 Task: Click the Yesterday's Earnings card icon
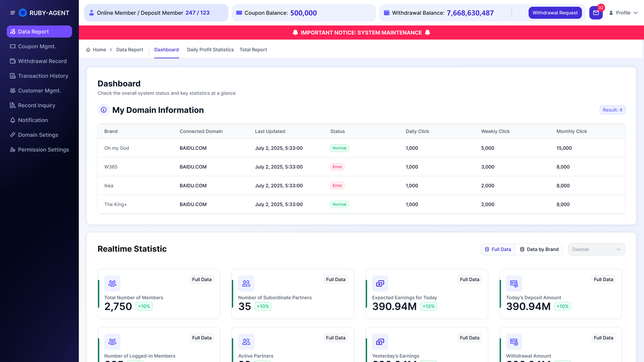[380, 342]
